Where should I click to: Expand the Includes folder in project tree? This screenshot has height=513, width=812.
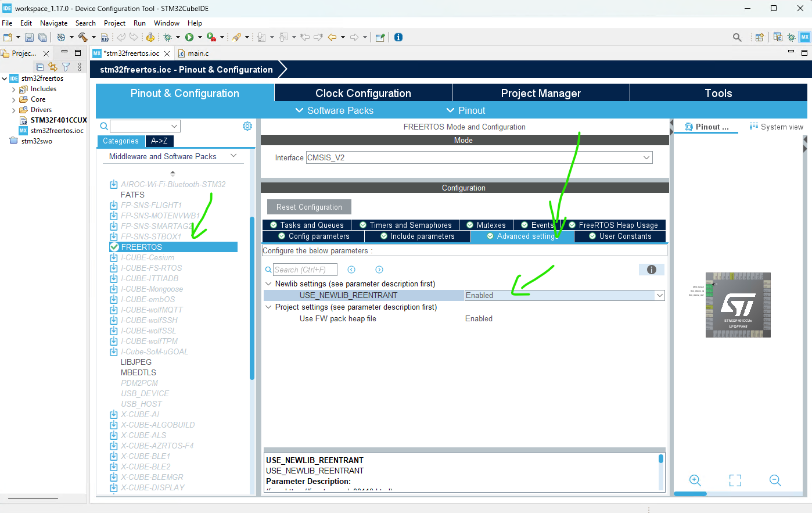pos(14,89)
